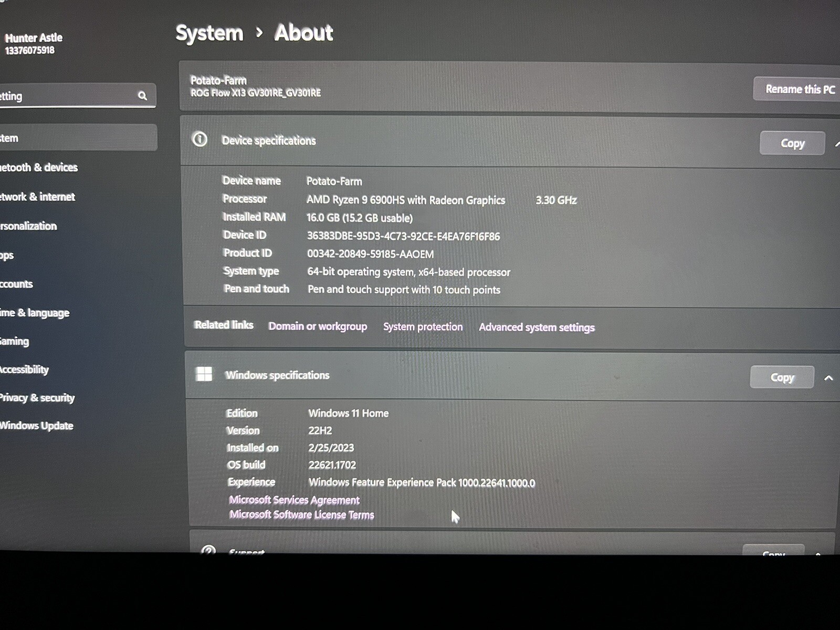Collapse the Windows specifications section chevron
This screenshot has width=840, height=630.
(828, 378)
